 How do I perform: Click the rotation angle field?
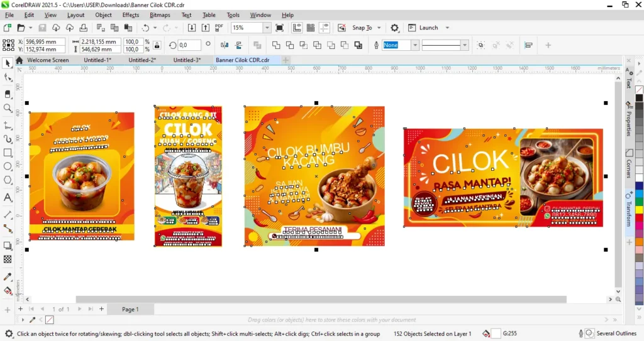click(x=189, y=45)
